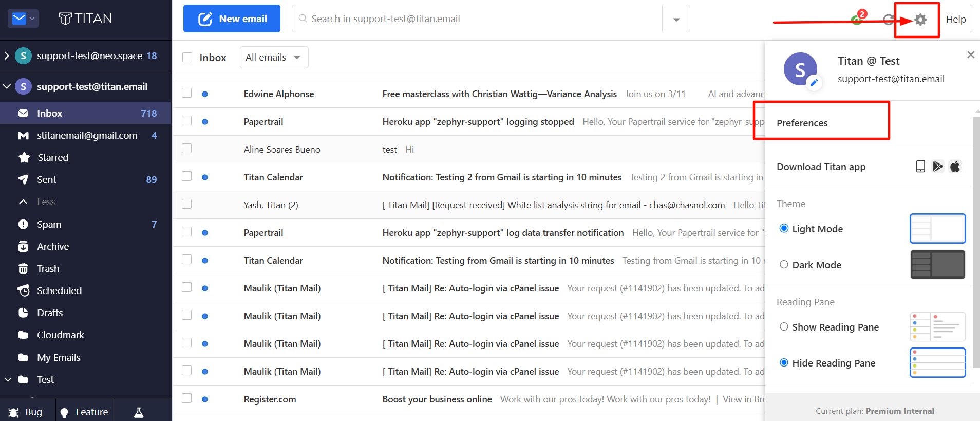980x421 pixels.
Task: Open the All emails filter dropdown
Action: click(274, 57)
